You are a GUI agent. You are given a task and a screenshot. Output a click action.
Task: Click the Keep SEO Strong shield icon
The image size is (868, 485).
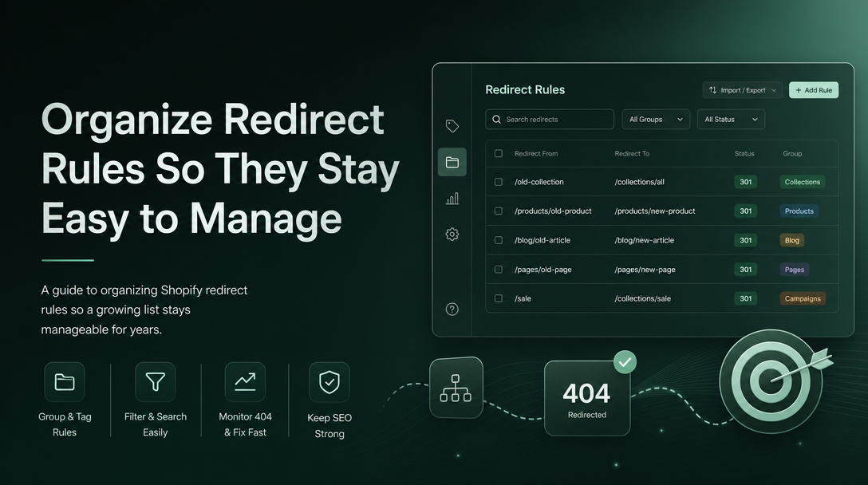tap(329, 382)
